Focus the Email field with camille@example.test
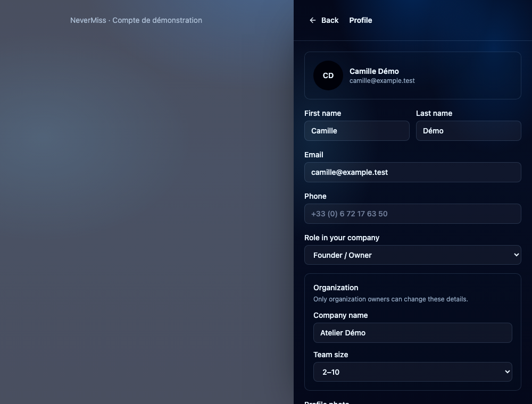This screenshot has height=404, width=532. [x=413, y=172]
